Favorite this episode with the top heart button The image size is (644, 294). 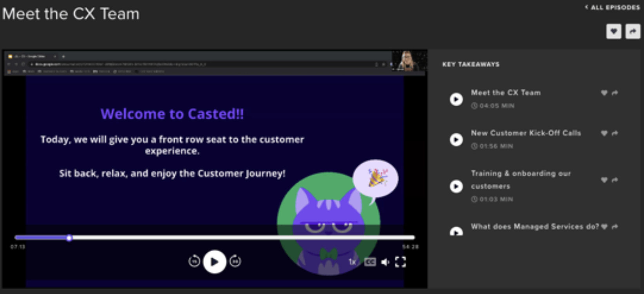(613, 31)
